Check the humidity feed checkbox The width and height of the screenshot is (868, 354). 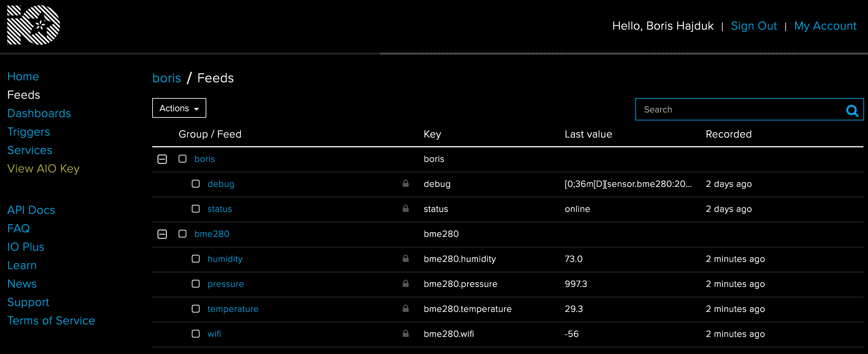point(195,259)
